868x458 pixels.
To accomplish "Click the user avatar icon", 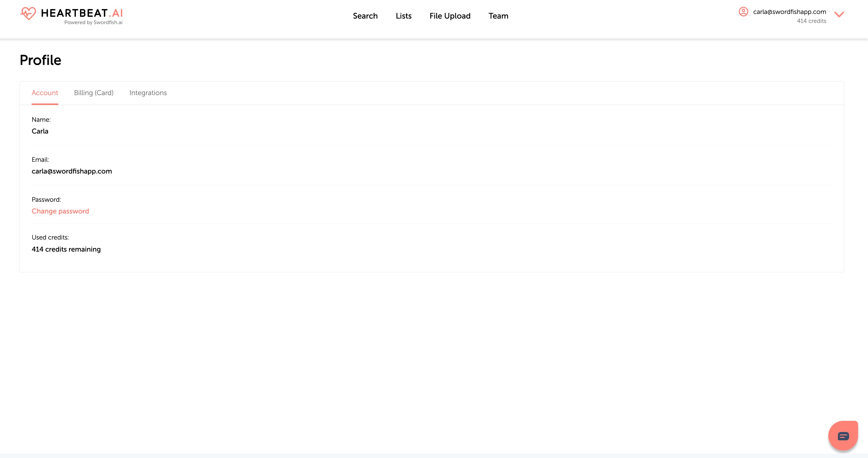I will tap(743, 12).
